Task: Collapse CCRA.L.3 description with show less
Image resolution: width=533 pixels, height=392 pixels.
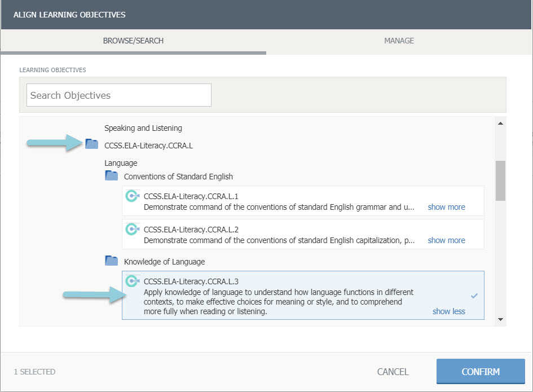Action: coord(449,311)
